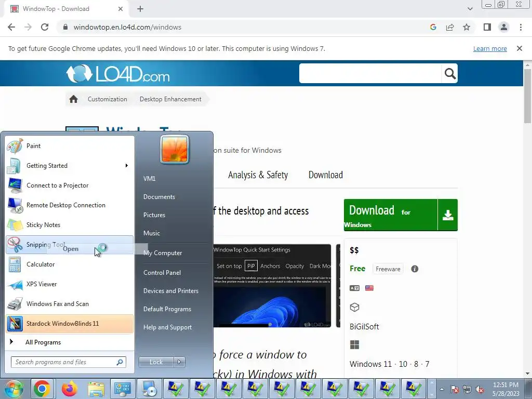The width and height of the screenshot is (532, 399).
Task: Dismiss the Chrome update notice
Action: point(519,48)
